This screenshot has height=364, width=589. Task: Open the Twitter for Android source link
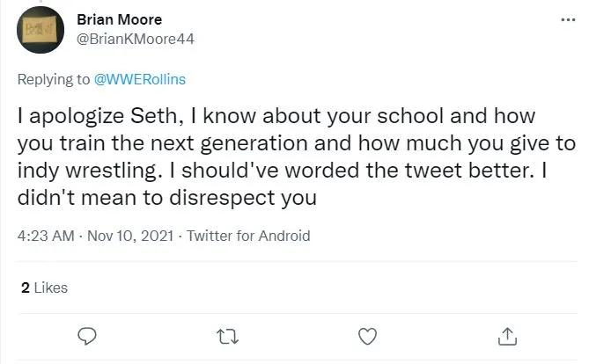(248, 236)
